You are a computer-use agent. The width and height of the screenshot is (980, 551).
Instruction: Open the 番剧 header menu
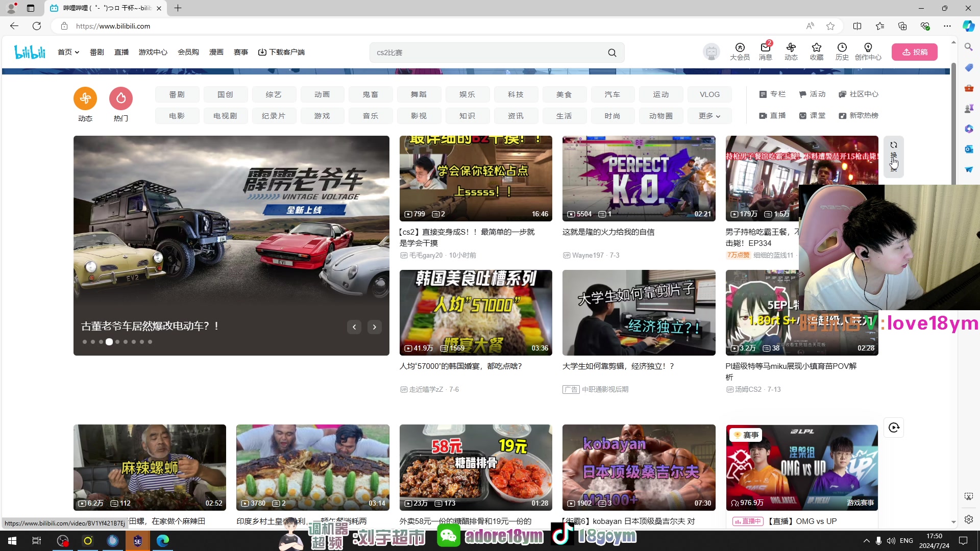coord(96,52)
